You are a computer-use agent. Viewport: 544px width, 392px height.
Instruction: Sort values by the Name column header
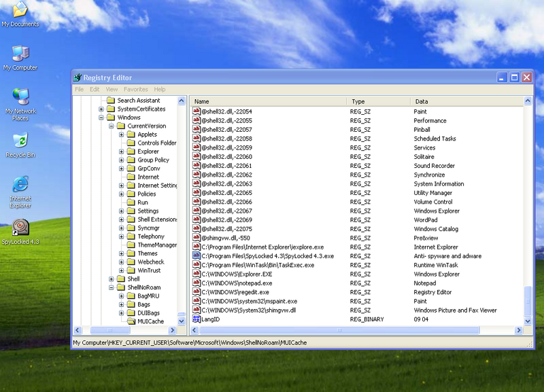pyautogui.click(x=269, y=101)
